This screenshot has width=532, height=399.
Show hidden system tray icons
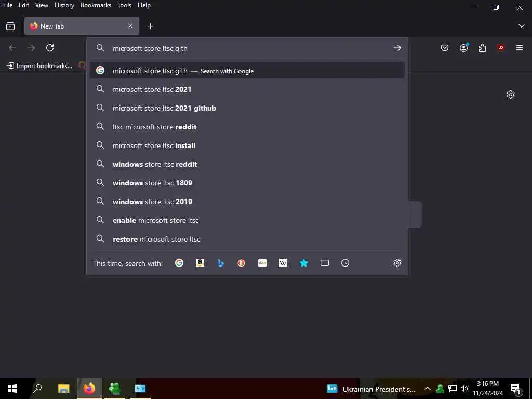point(428,389)
